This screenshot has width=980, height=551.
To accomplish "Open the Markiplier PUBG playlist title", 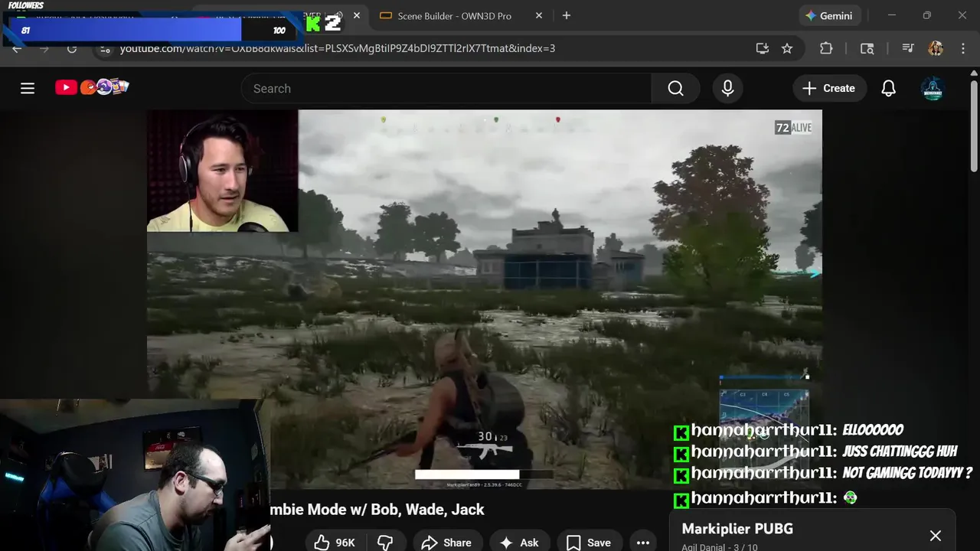I will [x=737, y=529].
